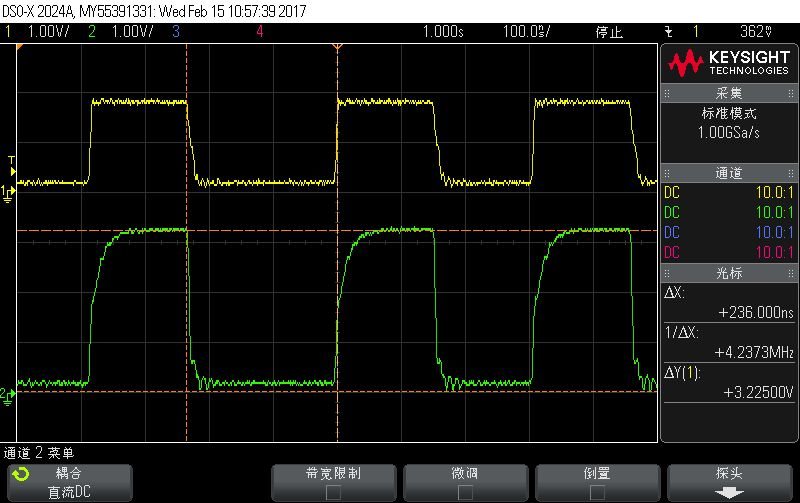Screen dimensions: 800x503
Task: Click the channel 2 scale 1.00V/ readout
Action: (132, 32)
